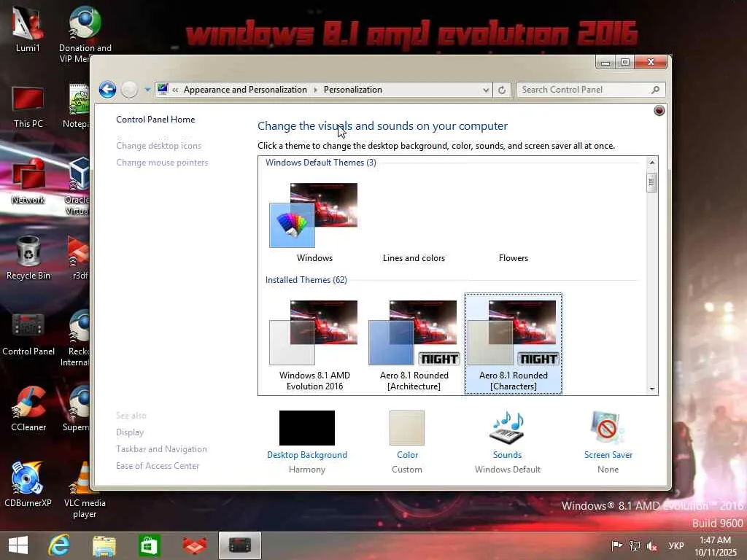Open muted volume icon in tray
747x560 pixels.
(651, 545)
